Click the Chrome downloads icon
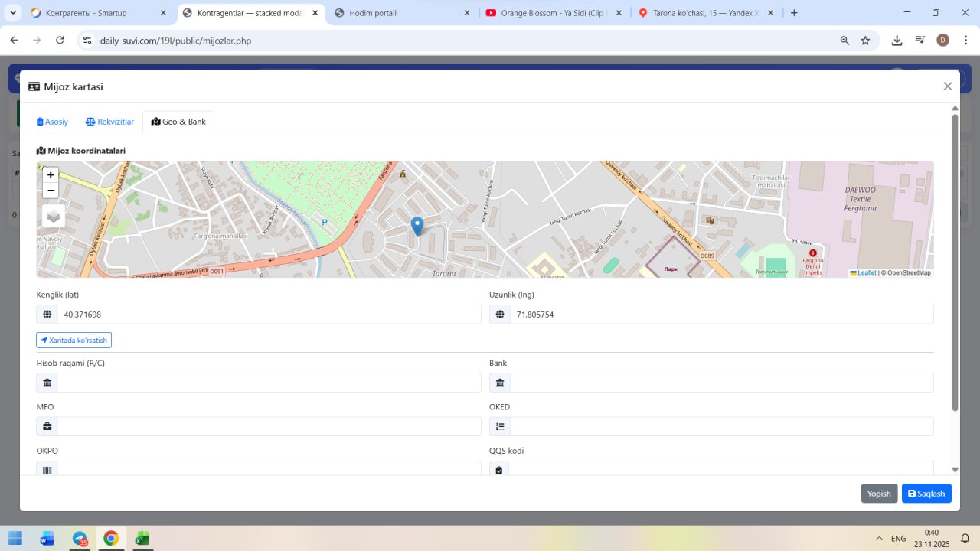 897,41
